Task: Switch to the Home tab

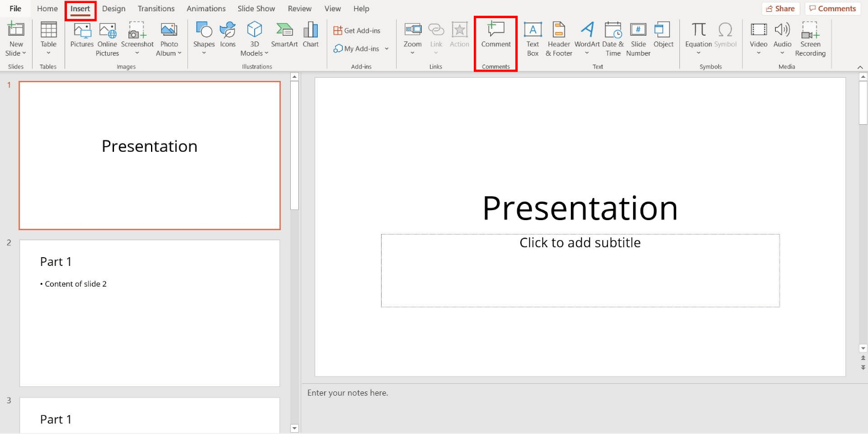Action: point(48,9)
